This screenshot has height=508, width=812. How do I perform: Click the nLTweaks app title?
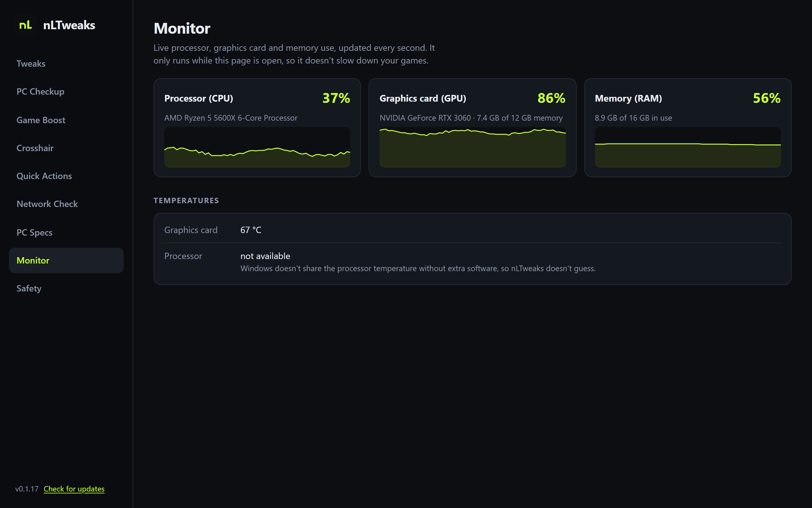pos(69,25)
